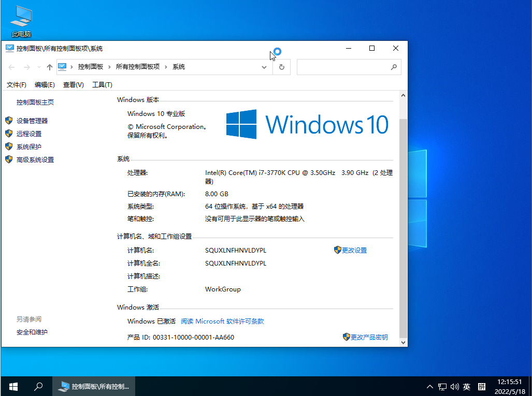Click shield icon beside 高级系统设置
The height and width of the screenshot is (396, 532).
(x=9, y=159)
